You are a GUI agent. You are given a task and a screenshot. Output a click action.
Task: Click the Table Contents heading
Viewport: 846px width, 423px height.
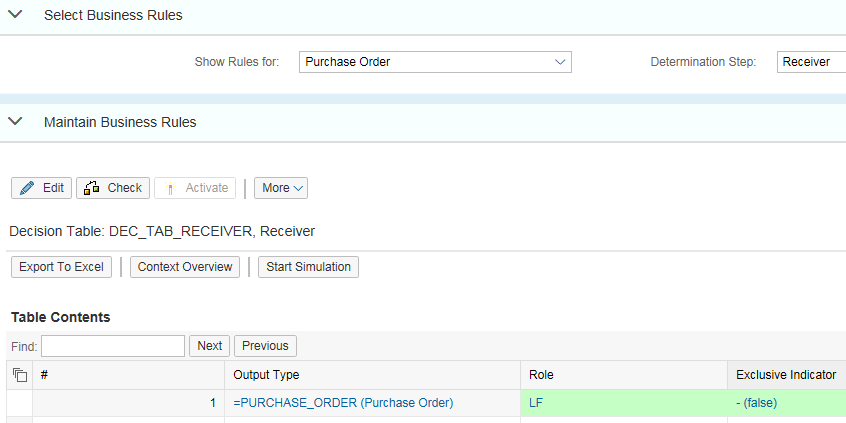(x=60, y=317)
